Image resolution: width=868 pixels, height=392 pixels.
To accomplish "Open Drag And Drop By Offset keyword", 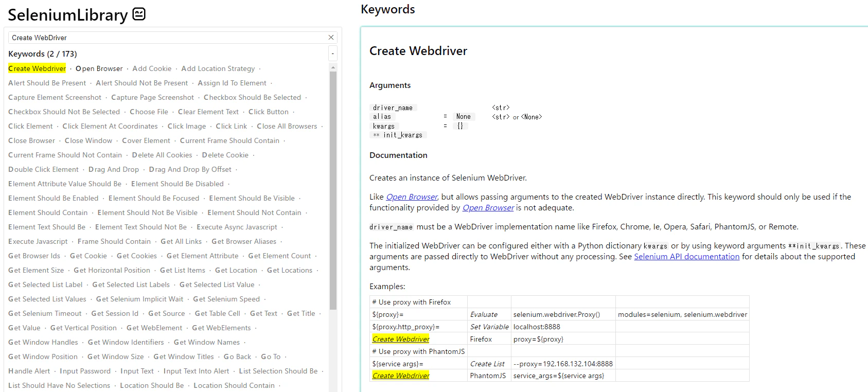I will click(x=190, y=169).
